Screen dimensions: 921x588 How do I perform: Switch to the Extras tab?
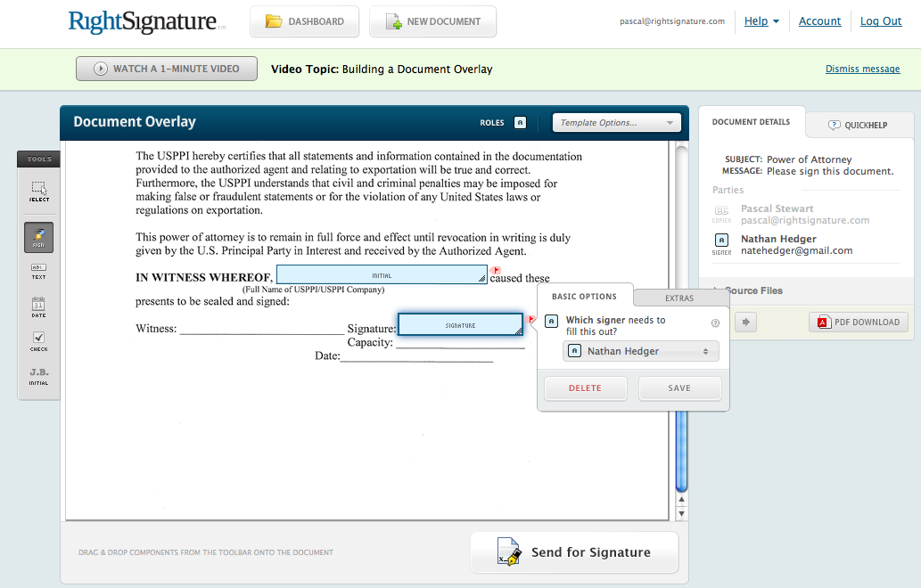pyautogui.click(x=679, y=298)
